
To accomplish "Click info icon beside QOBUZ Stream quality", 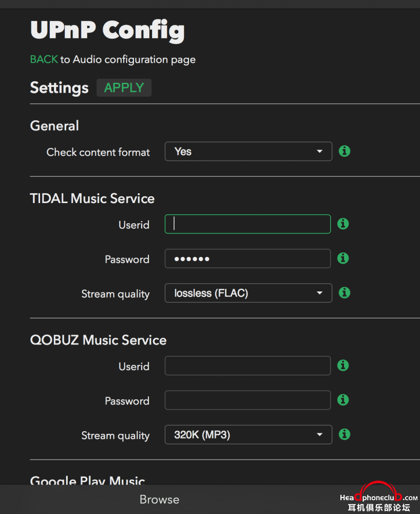I will [x=345, y=434].
